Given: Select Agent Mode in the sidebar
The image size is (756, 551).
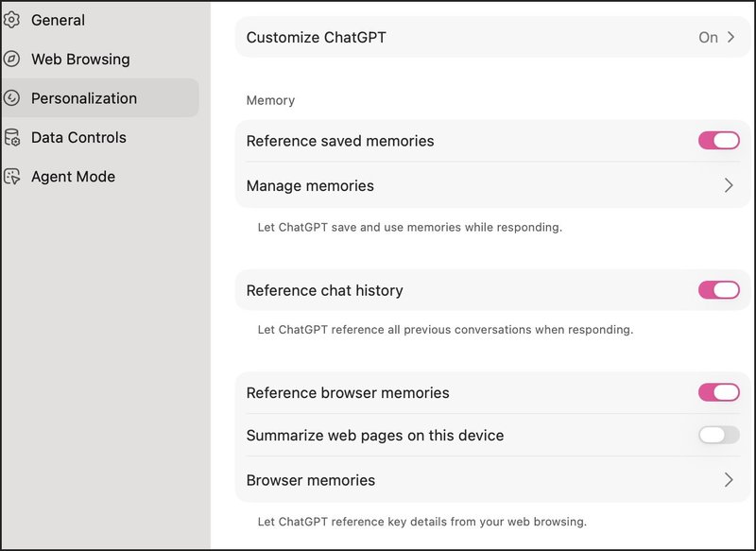Looking at the screenshot, I should 73,177.
